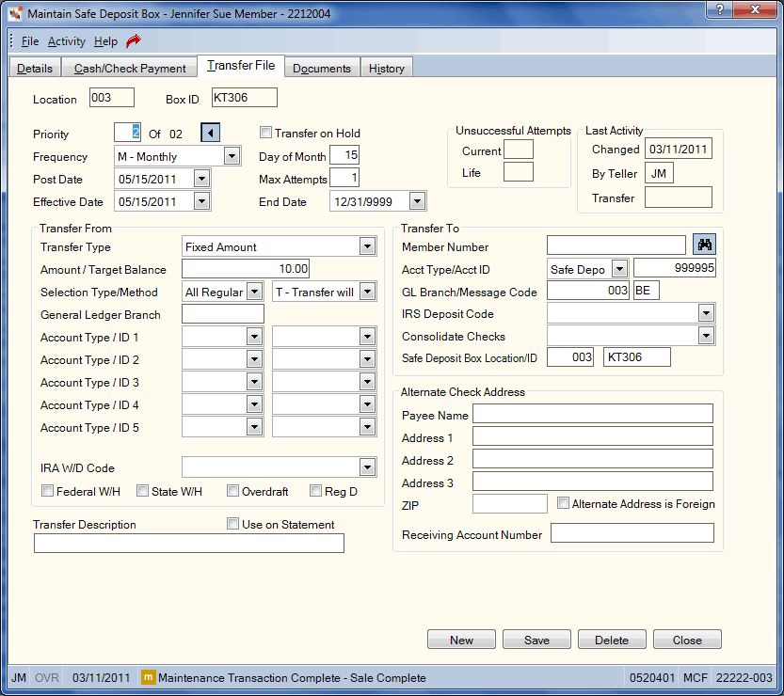Image resolution: width=784 pixels, height=696 pixels.
Task: Click the General Ledger Branch field
Action: pyautogui.click(x=223, y=314)
